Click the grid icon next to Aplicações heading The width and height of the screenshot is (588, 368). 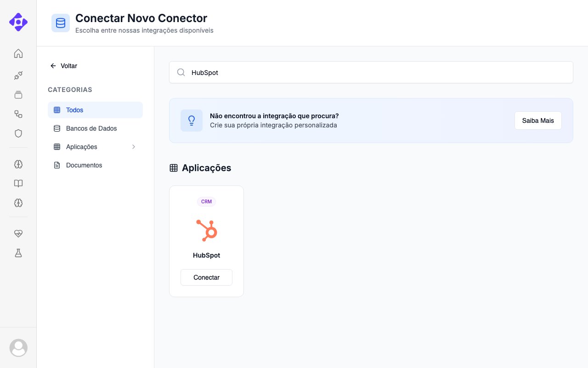pyautogui.click(x=174, y=168)
